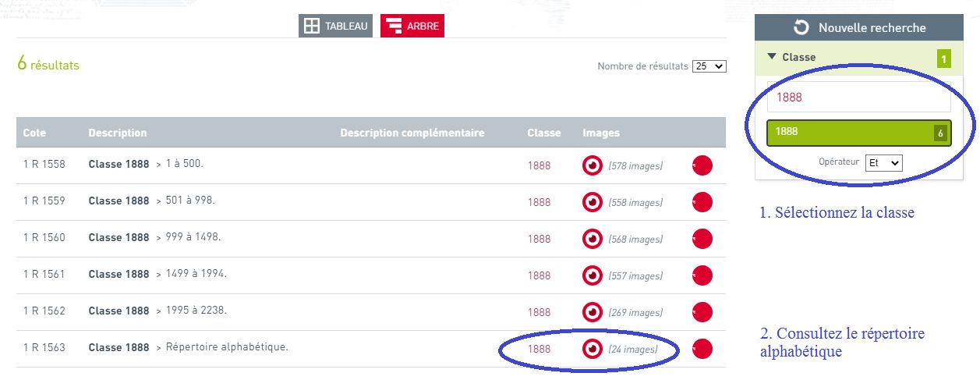Start a Nouvelle recherche
980x380 pixels.
[x=858, y=28]
